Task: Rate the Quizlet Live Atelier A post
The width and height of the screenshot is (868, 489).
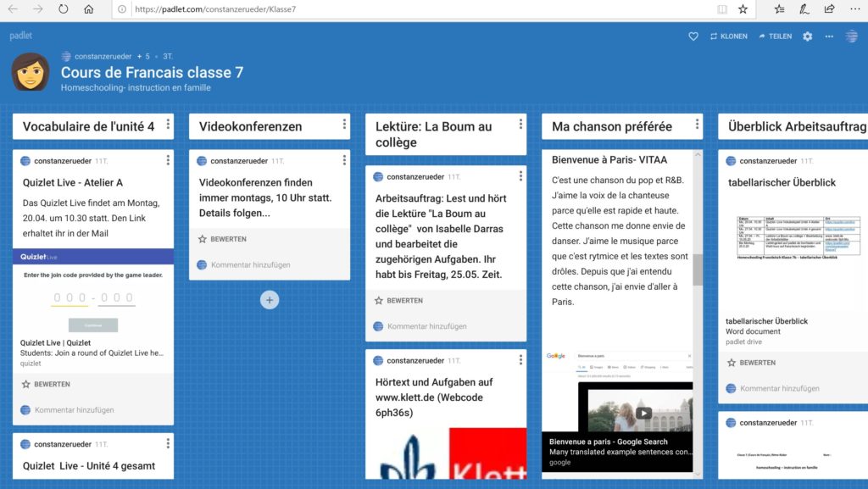Action: [x=46, y=384]
